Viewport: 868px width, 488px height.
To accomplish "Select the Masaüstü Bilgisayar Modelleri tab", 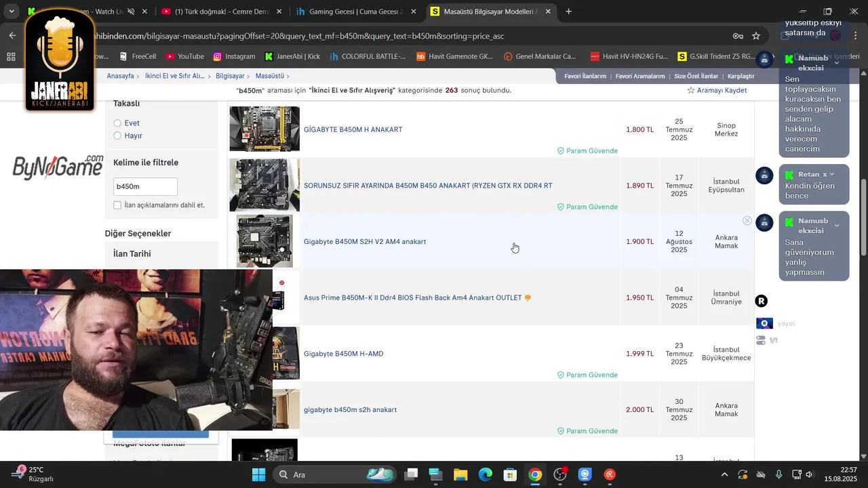I will pyautogui.click(x=492, y=12).
